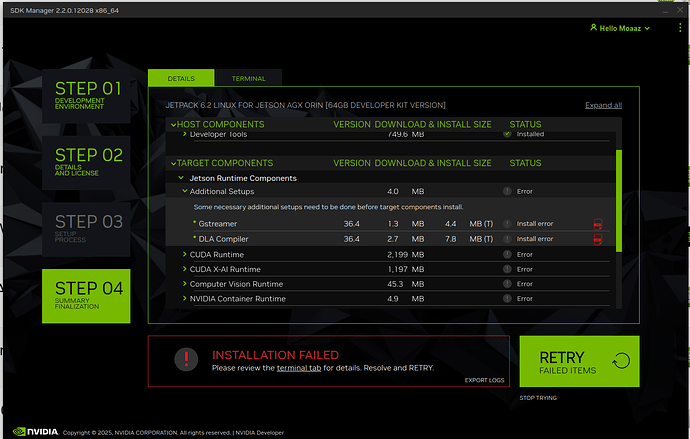Switch to the TERMINAL tab
The height and width of the screenshot is (439, 690).
pyautogui.click(x=249, y=78)
